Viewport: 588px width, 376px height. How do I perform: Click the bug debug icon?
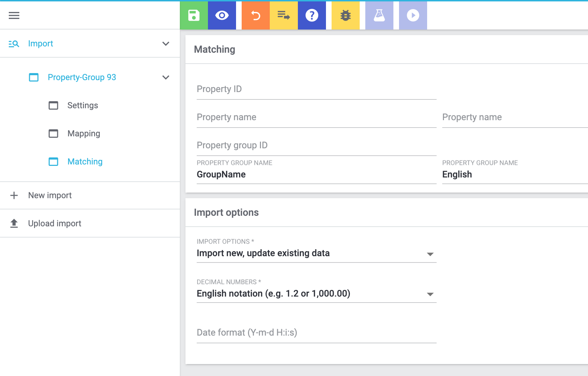pos(345,15)
